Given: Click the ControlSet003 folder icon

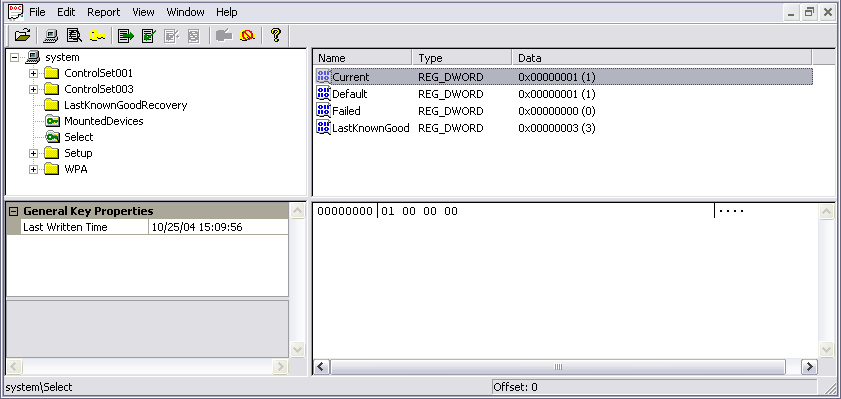Looking at the screenshot, I should [51, 89].
